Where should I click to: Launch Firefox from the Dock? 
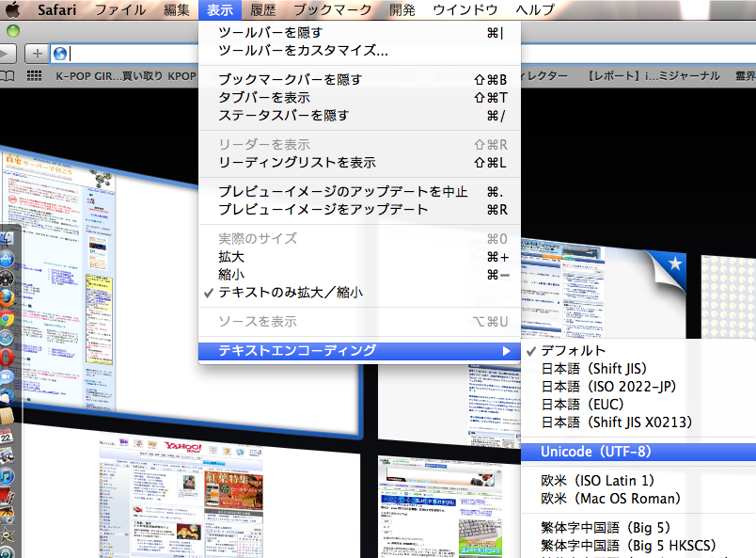click(x=7, y=298)
